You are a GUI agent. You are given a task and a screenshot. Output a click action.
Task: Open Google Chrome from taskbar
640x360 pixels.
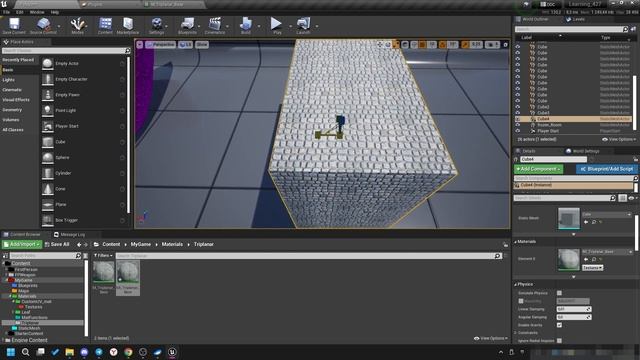128,352
